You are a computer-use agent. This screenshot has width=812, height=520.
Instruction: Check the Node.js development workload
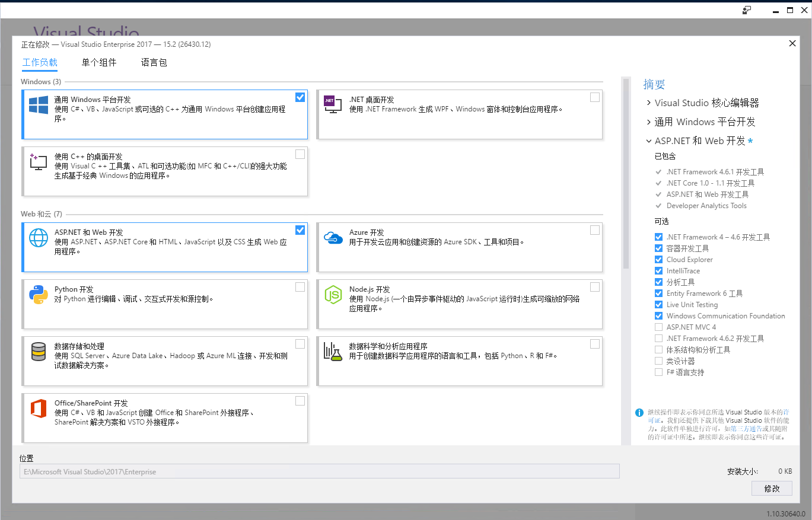(x=595, y=287)
